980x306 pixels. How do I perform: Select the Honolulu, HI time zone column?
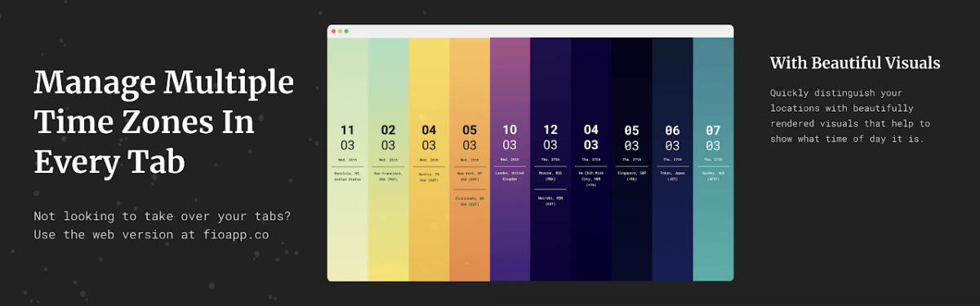348,159
